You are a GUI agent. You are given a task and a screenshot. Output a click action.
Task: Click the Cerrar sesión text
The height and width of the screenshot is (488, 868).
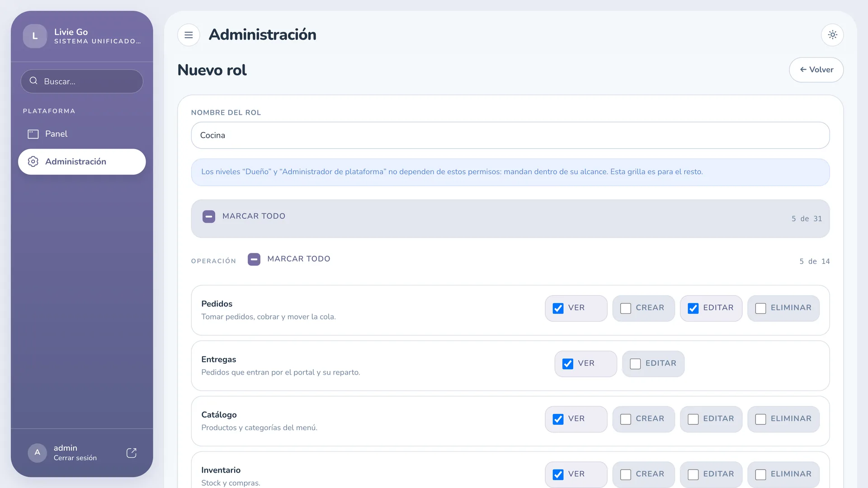coord(75,458)
